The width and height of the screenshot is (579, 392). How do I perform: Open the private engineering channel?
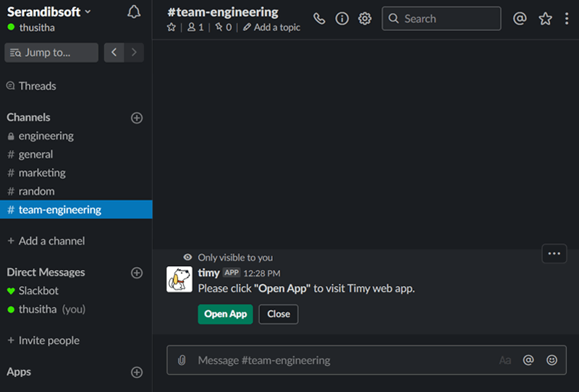click(76, 136)
